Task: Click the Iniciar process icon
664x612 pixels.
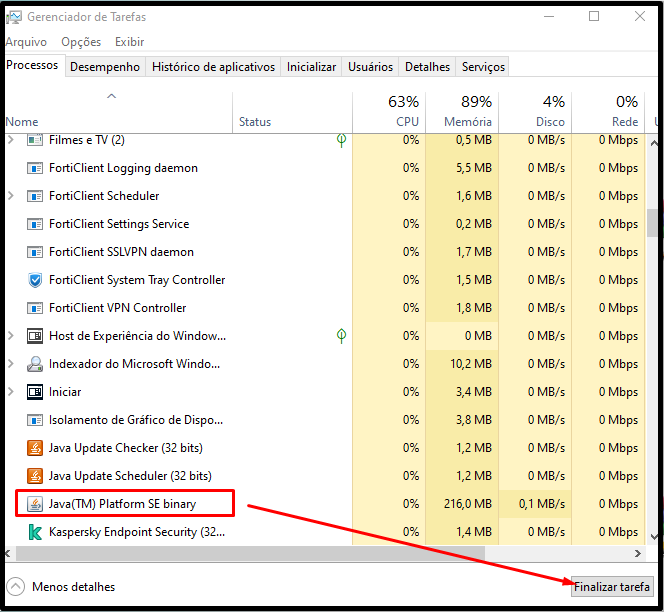Action: pos(35,392)
